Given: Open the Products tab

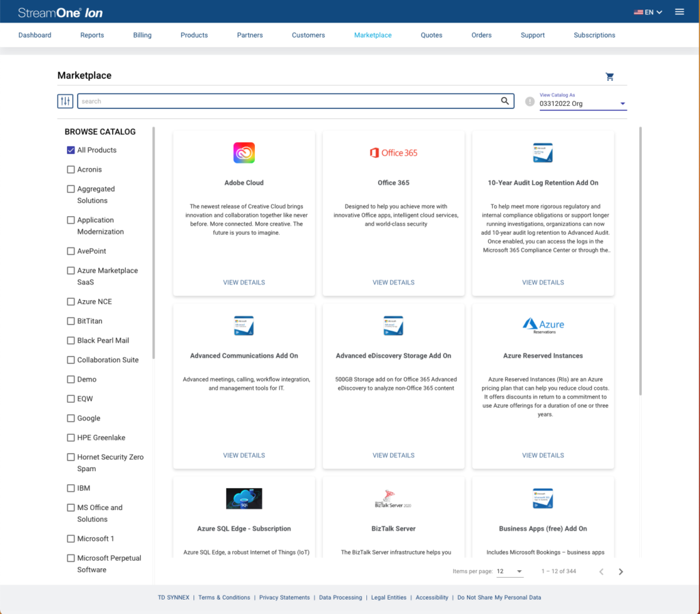Looking at the screenshot, I should (193, 36).
